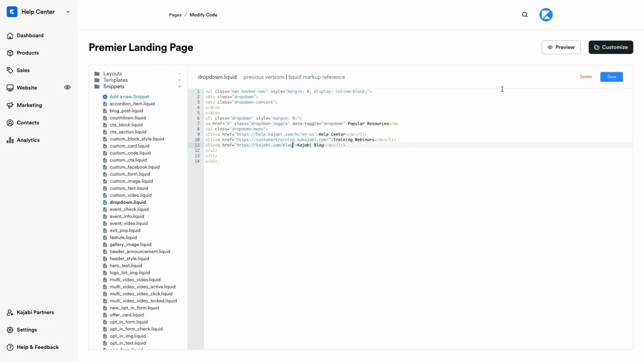Click the file icon beside custom_text.liquid
Image resolution: width=644 pixels, height=362 pixels.
point(105,189)
